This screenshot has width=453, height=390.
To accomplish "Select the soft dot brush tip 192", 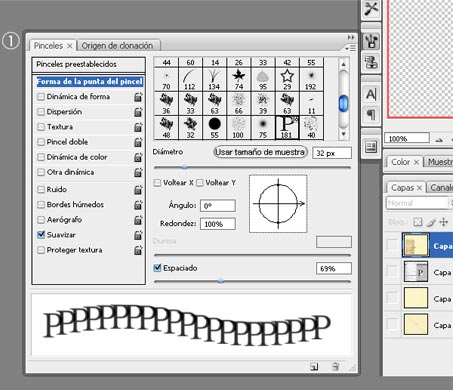I will 311,79.
